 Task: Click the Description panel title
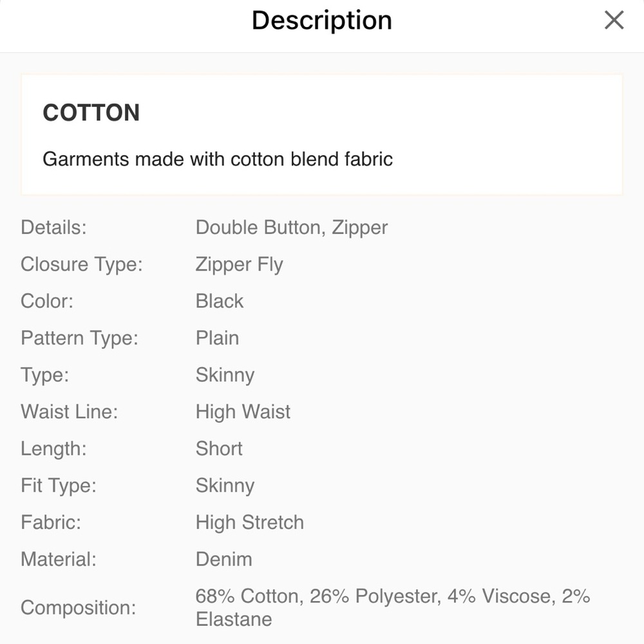321,20
